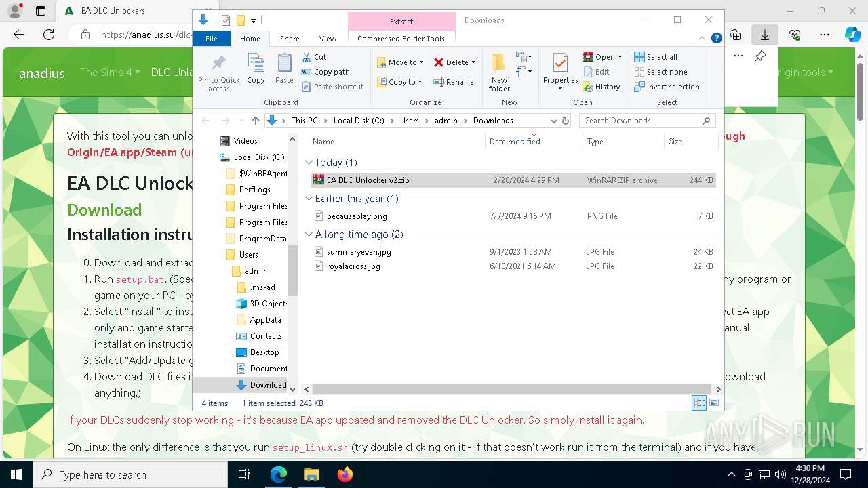
Task: Switch to Large icons view layout
Action: pyautogui.click(x=713, y=403)
